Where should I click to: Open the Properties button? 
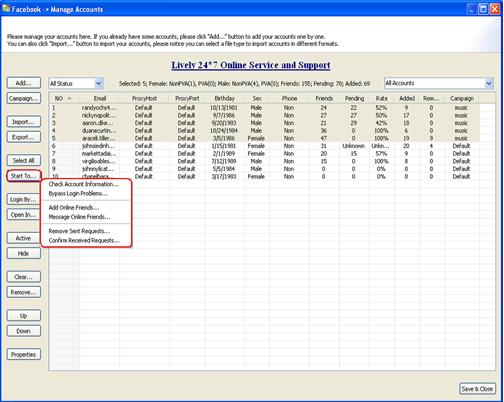[x=24, y=354]
